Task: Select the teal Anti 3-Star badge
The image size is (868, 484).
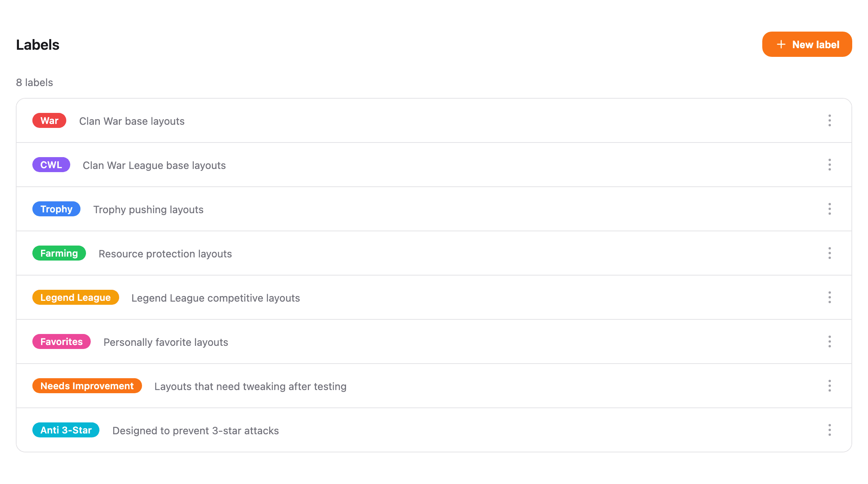Action: (x=66, y=430)
